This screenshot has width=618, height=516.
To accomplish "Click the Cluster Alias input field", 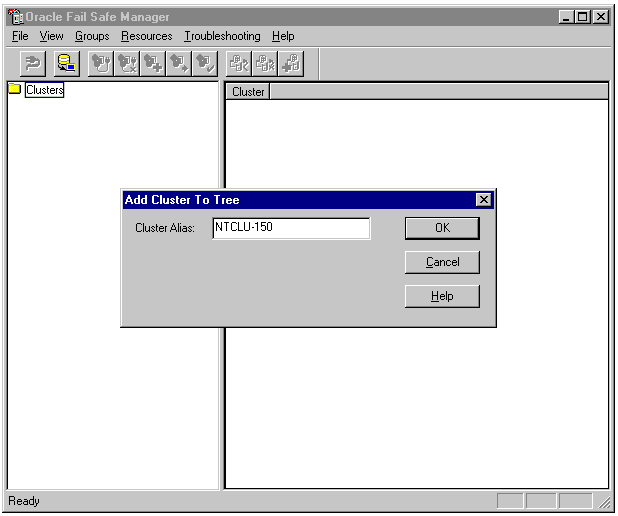I will pyautogui.click(x=291, y=228).
